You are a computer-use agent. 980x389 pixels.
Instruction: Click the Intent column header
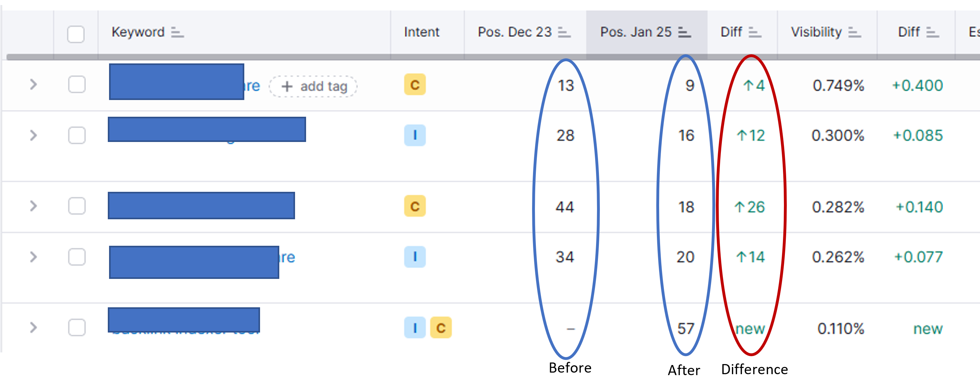click(421, 32)
